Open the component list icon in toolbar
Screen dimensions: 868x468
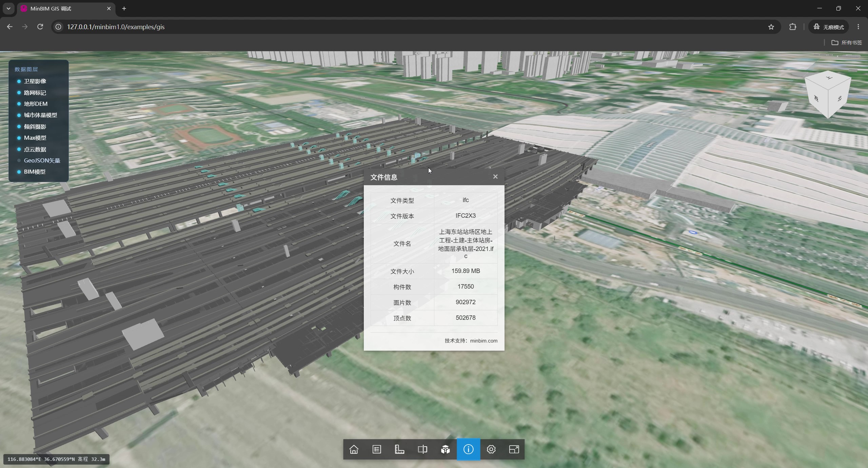377,449
